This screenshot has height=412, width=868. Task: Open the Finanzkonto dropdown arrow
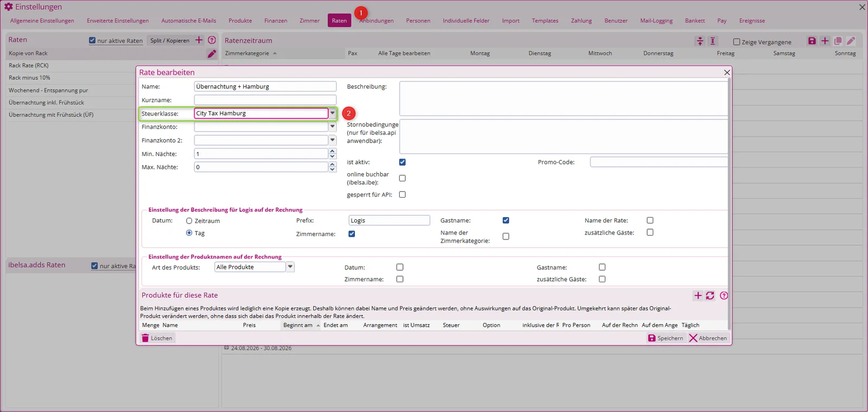point(333,126)
